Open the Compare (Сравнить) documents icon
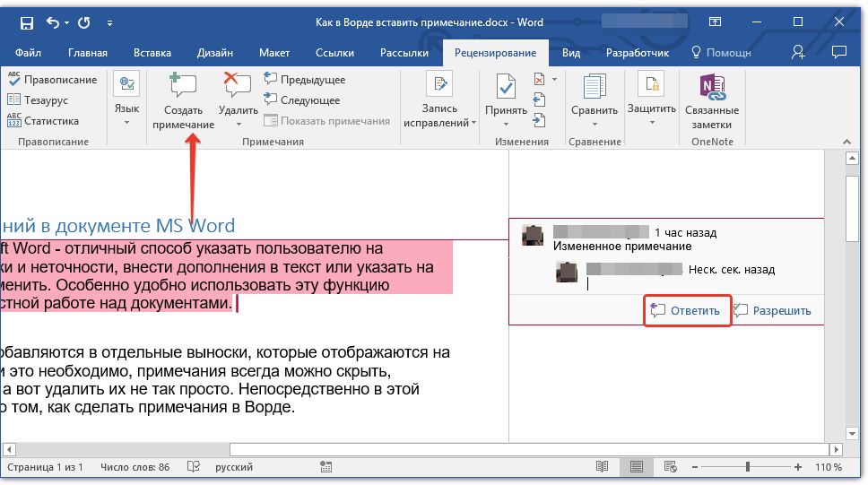Viewport: 868px width, 485px height. 594,87
